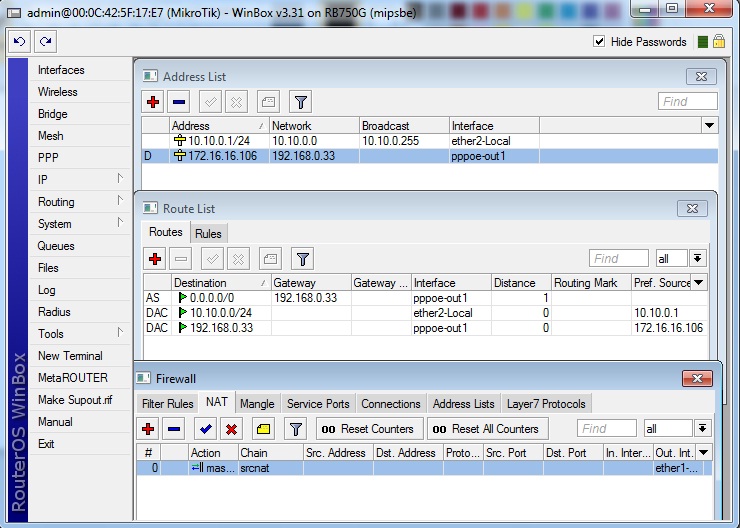This screenshot has height=528, width=740.
Task: Expand the IP submenu
Action: [x=79, y=180]
